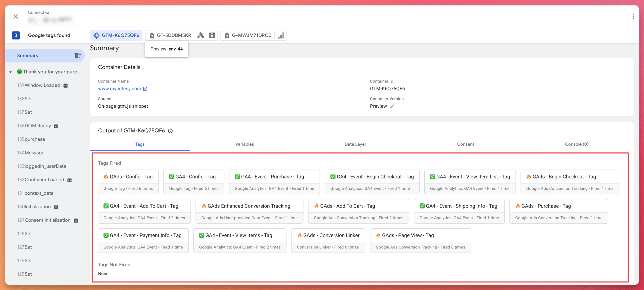Viewport: 644px width, 290px height.
Task: Switch to the Data Layer tab
Action: [x=355, y=144]
